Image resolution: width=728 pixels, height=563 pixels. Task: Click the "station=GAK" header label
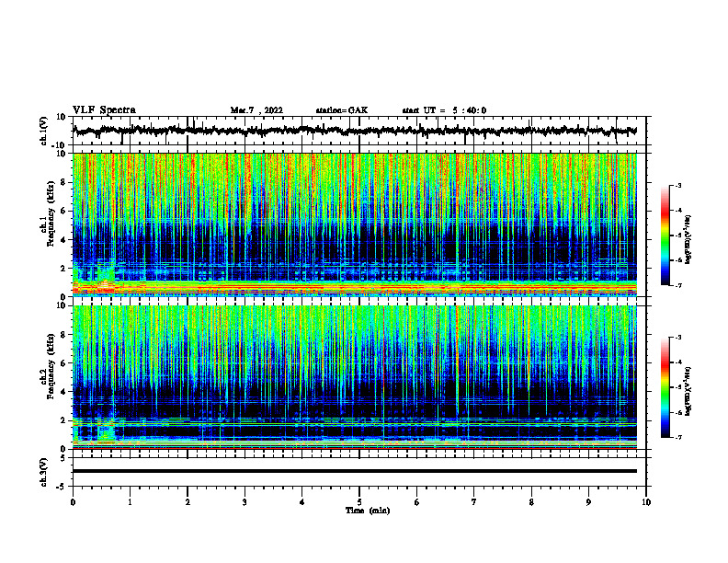(342, 110)
